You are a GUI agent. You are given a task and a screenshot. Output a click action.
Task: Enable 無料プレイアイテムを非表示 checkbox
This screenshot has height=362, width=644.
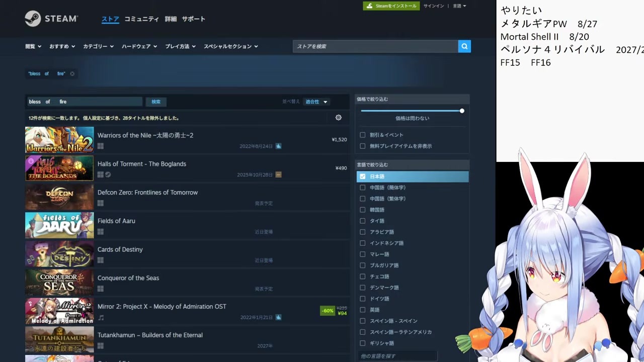[362, 146]
